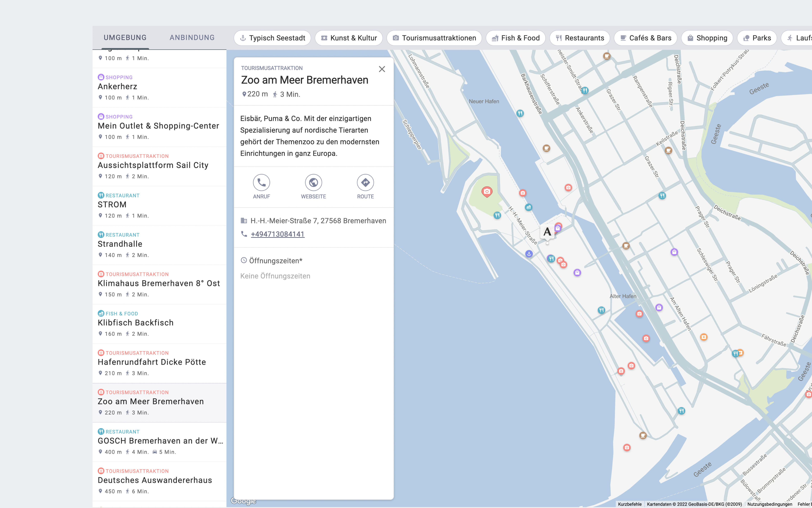
Task: Close the Zoo am Meer info panel
Action: pyautogui.click(x=382, y=69)
